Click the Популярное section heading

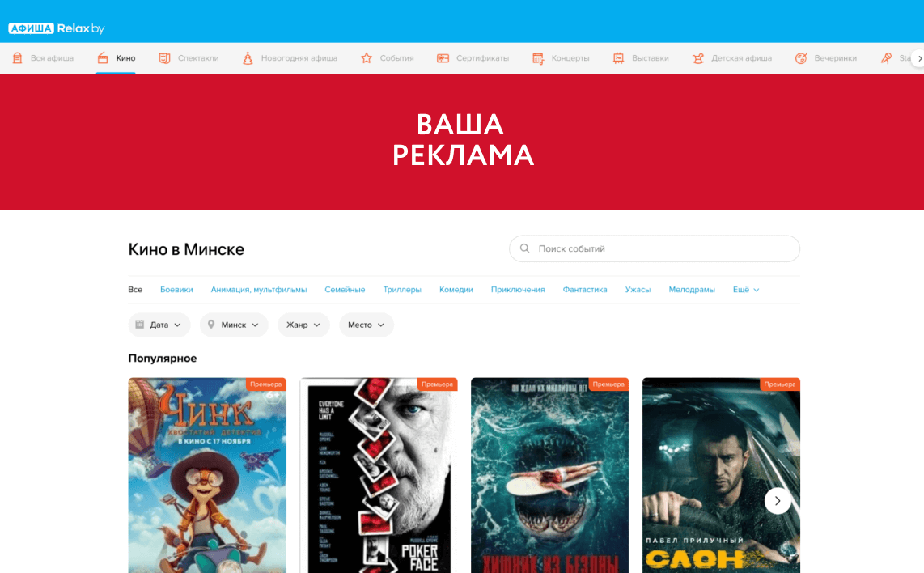(x=163, y=359)
